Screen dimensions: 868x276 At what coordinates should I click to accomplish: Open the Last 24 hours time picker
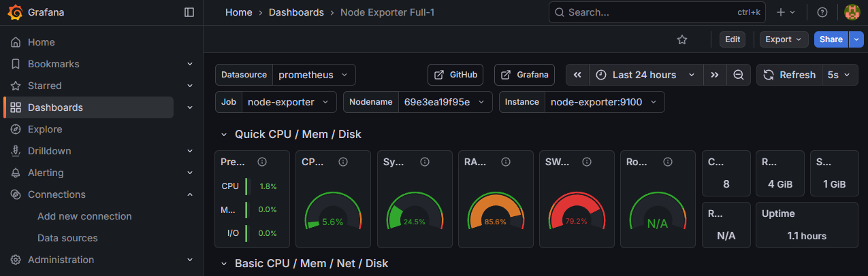tap(645, 75)
